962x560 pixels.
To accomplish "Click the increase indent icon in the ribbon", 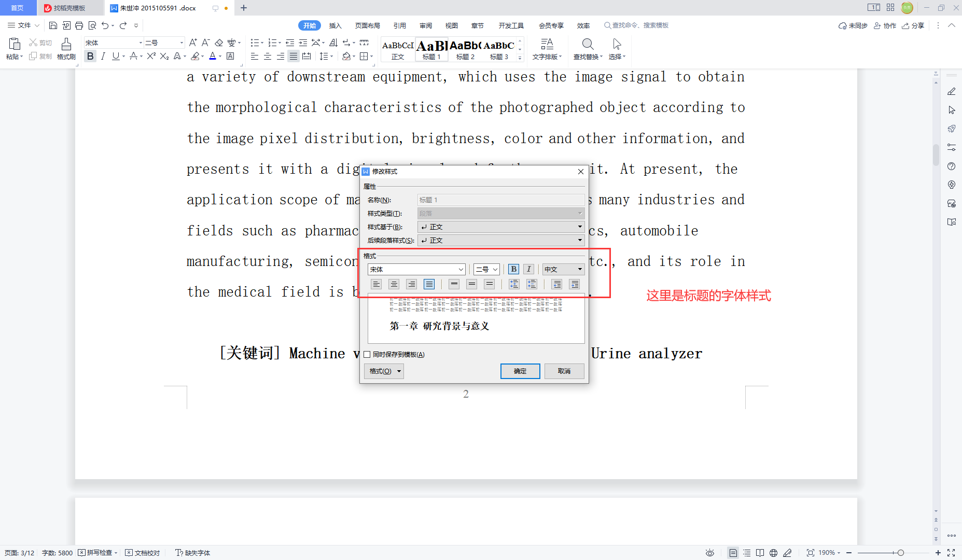I will click(303, 43).
